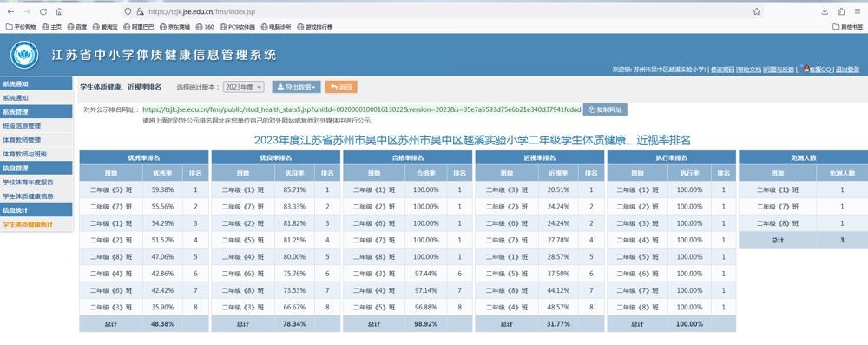Click the 31.77% total myopia rate
868x345 pixels.
(558, 324)
